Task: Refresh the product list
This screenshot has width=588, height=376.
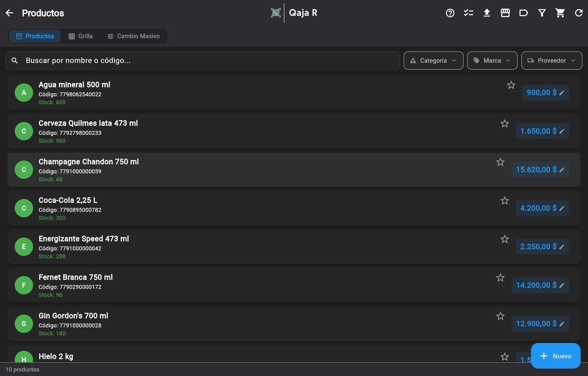Action: 579,13
